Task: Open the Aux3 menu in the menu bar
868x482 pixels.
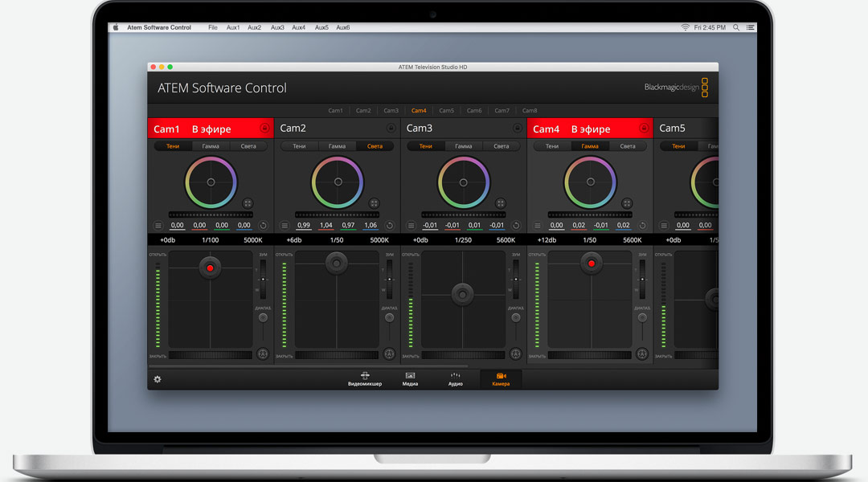Action: click(x=277, y=27)
